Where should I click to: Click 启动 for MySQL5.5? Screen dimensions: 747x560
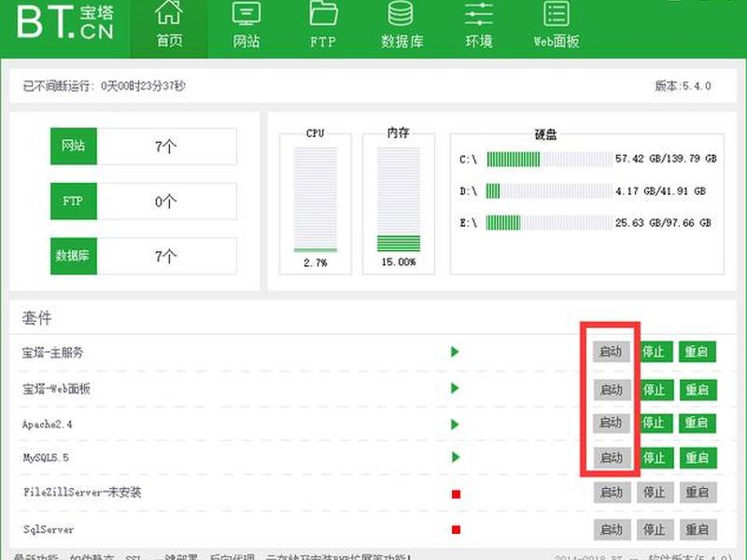point(612,457)
